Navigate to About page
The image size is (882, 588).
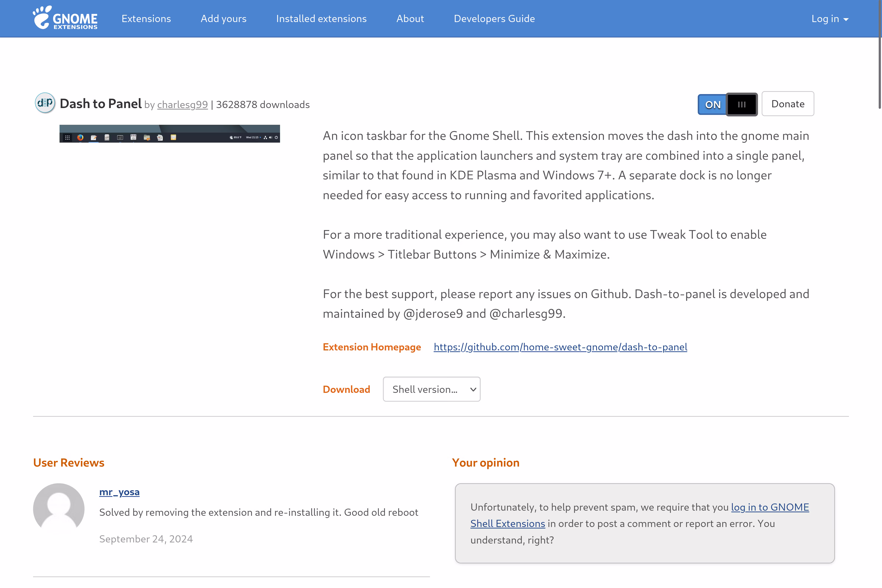[410, 19]
